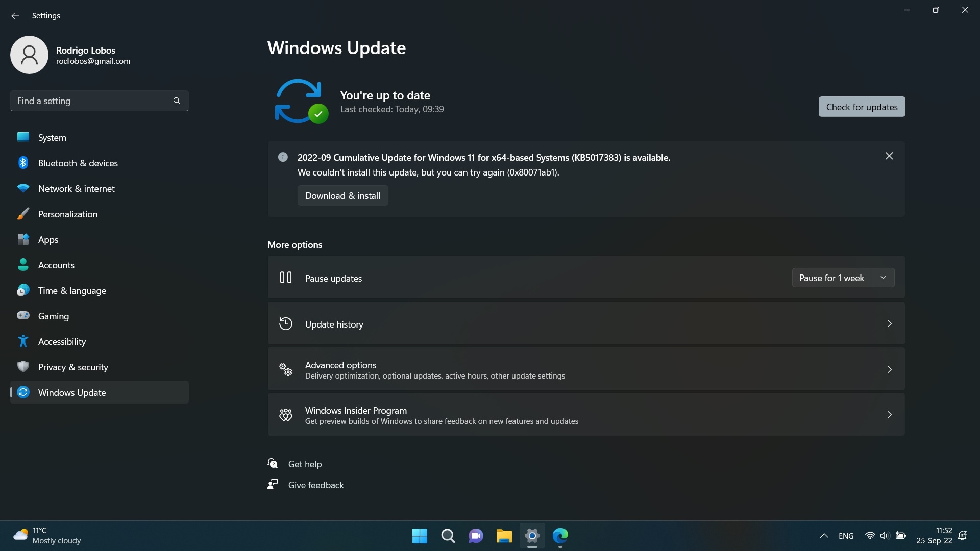Image resolution: width=980 pixels, height=551 pixels.
Task: Open the Start menu from taskbar
Action: pyautogui.click(x=420, y=536)
